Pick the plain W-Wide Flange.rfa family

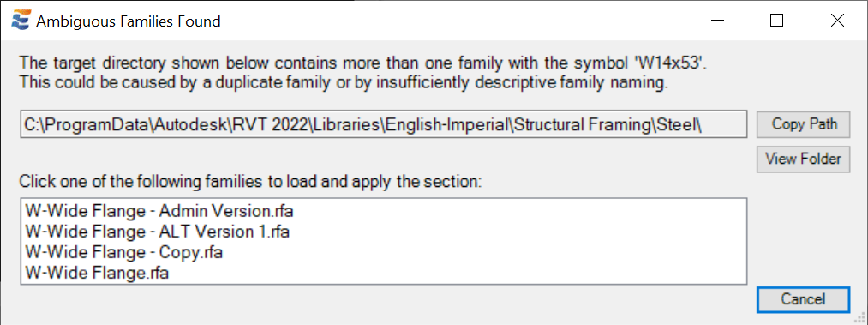tap(97, 274)
